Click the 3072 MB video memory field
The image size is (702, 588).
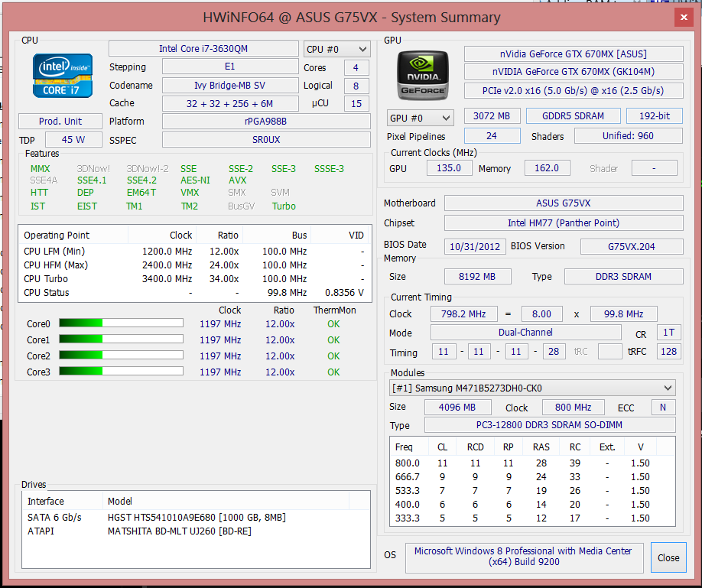[492, 116]
